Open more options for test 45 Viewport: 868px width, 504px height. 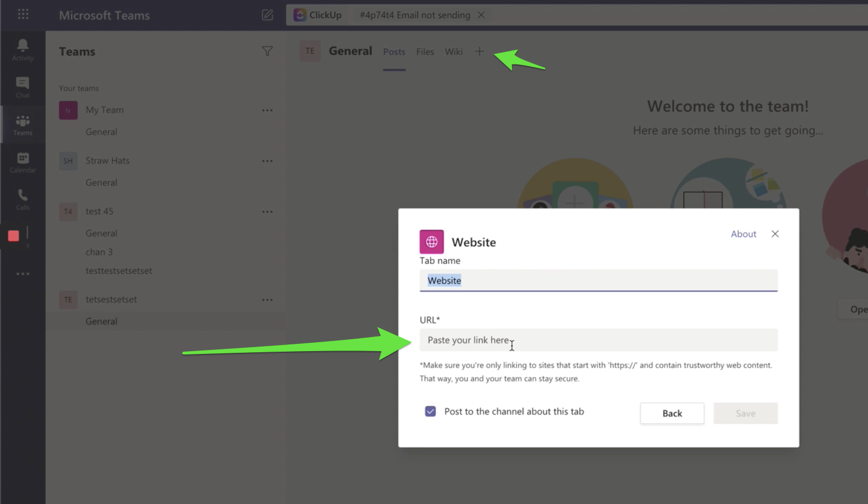pos(267,212)
